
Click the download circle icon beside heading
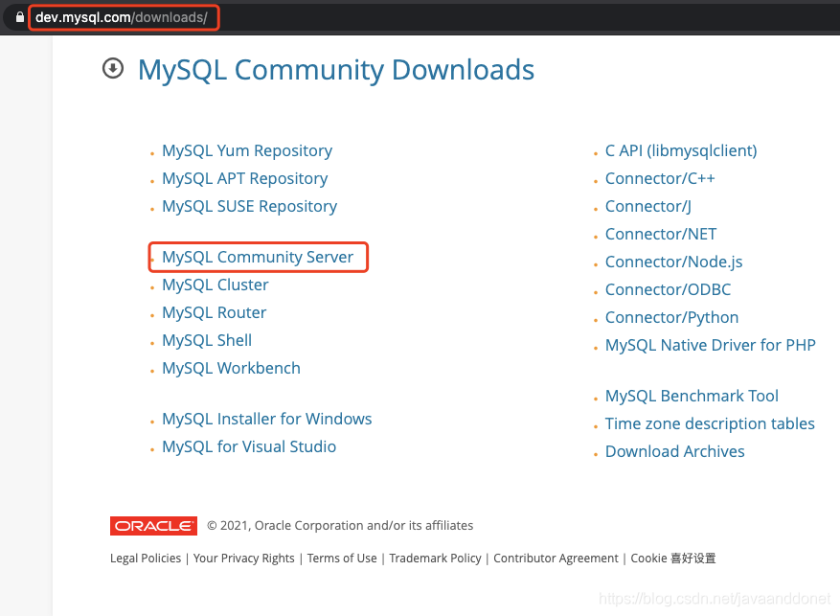click(x=113, y=69)
